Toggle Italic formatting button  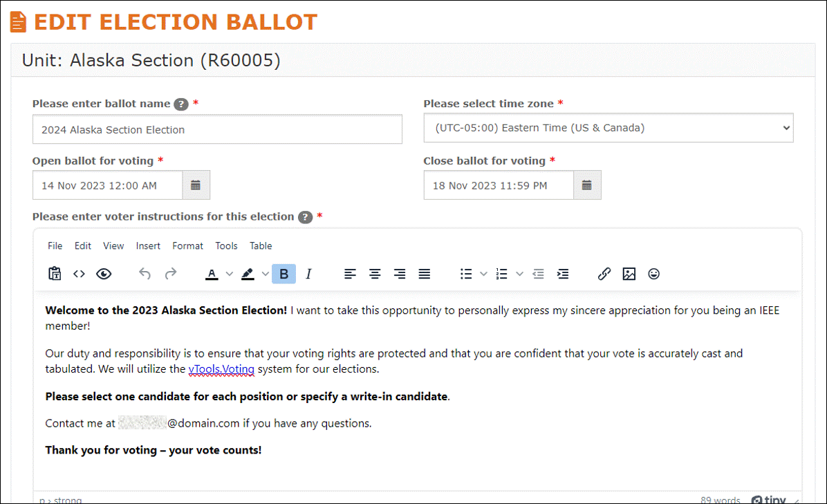click(308, 274)
